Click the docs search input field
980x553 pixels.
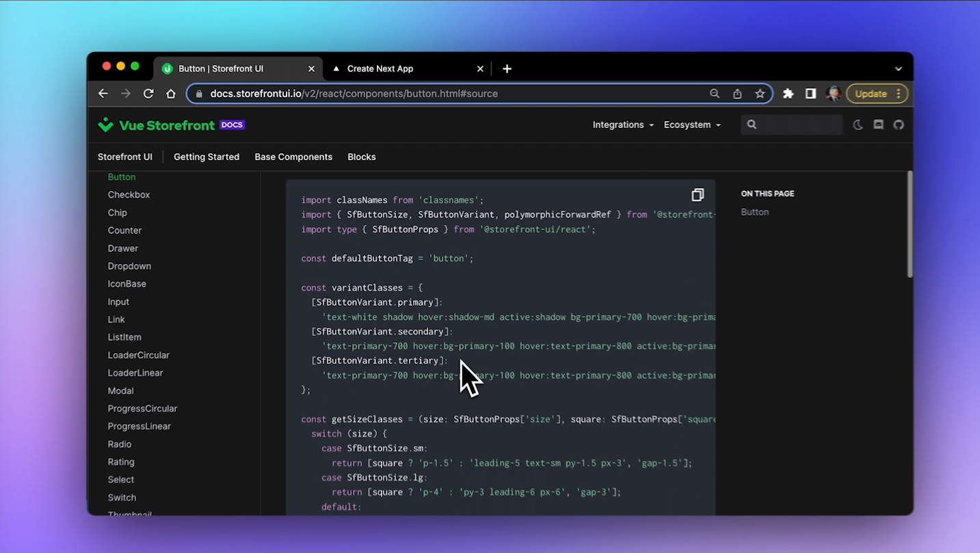point(799,125)
